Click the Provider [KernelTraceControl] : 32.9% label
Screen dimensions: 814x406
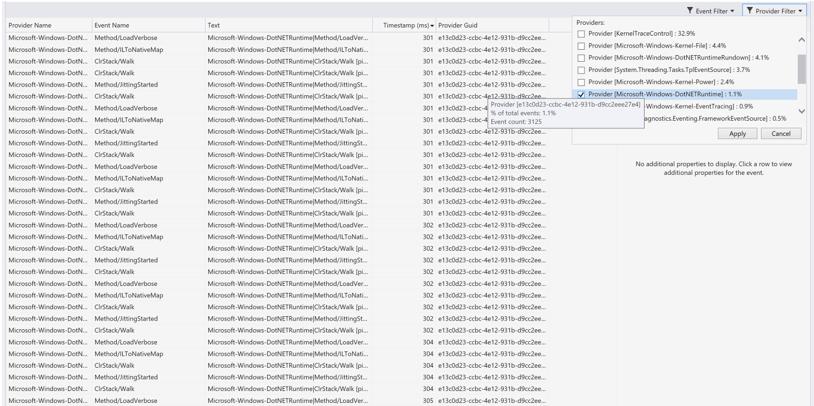click(641, 33)
